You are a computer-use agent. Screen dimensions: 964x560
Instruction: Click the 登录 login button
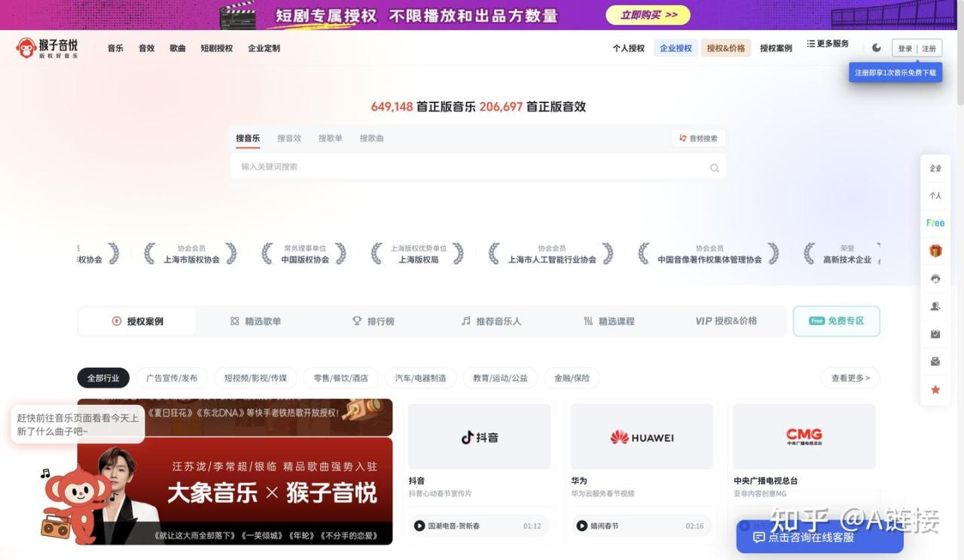point(905,49)
